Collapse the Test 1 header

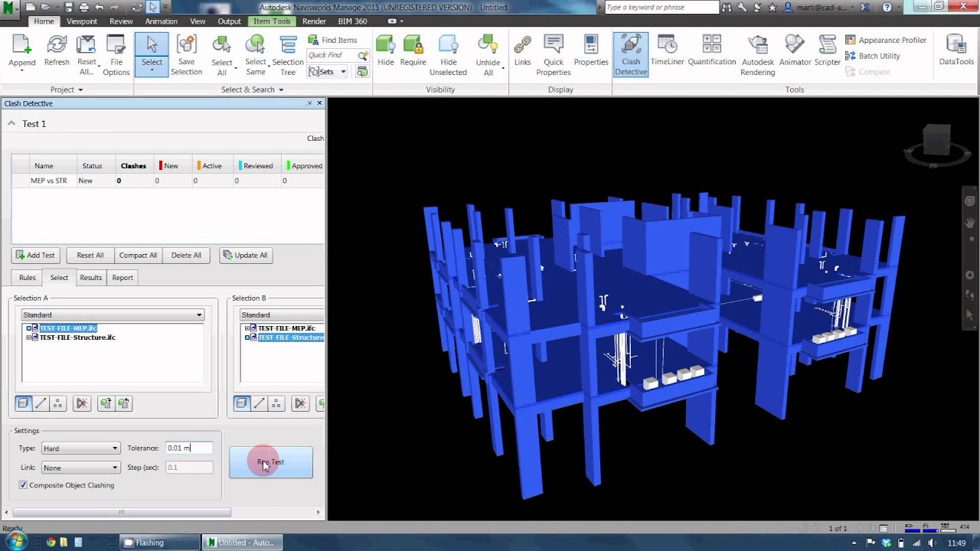(11, 123)
